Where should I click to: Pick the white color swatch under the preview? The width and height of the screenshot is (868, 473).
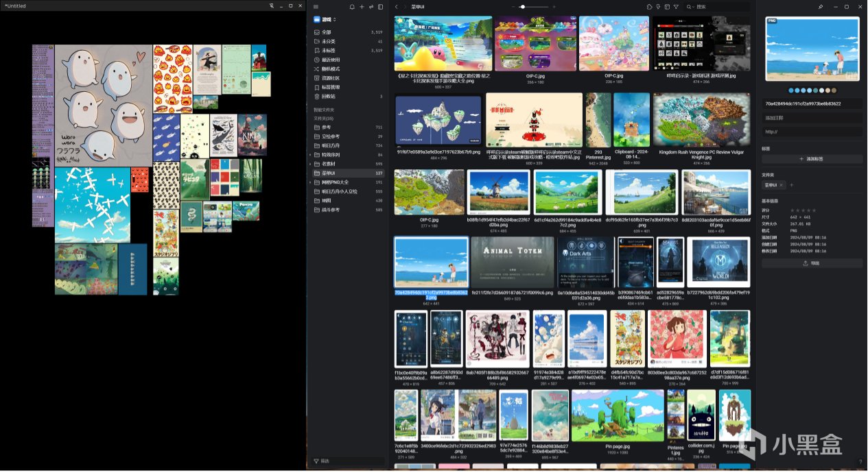[823, 90]
